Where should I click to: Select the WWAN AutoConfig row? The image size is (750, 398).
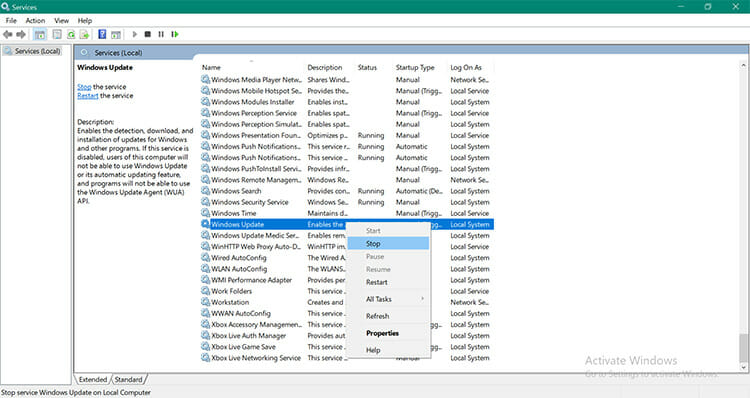[347, 313]
